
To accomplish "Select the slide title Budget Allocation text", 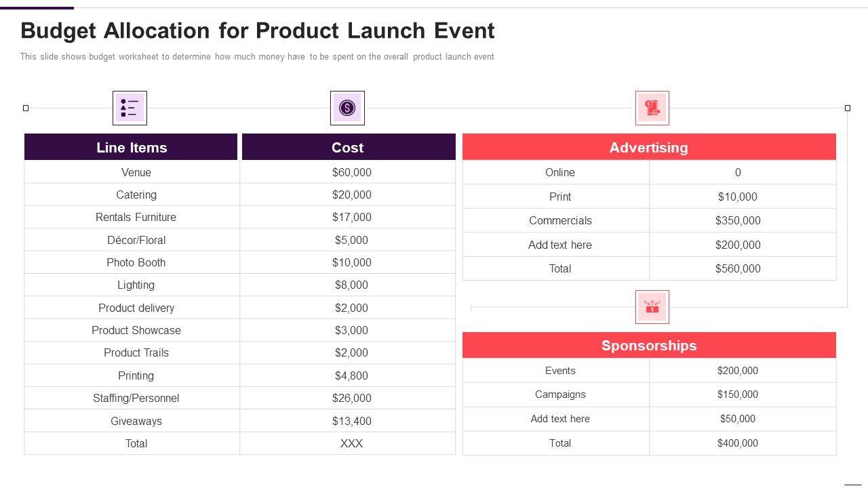I will pos(258,30).
